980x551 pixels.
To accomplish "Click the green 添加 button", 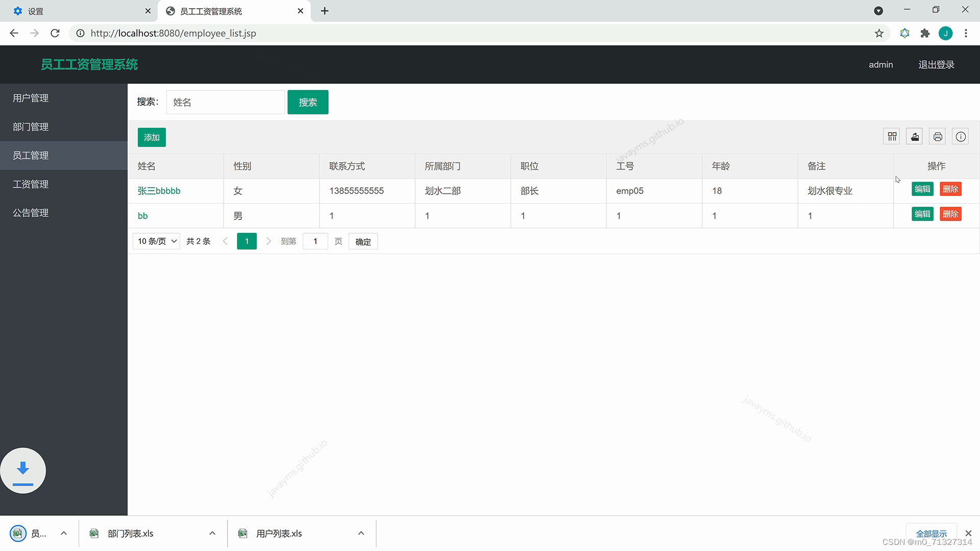I will click(152, 137).
